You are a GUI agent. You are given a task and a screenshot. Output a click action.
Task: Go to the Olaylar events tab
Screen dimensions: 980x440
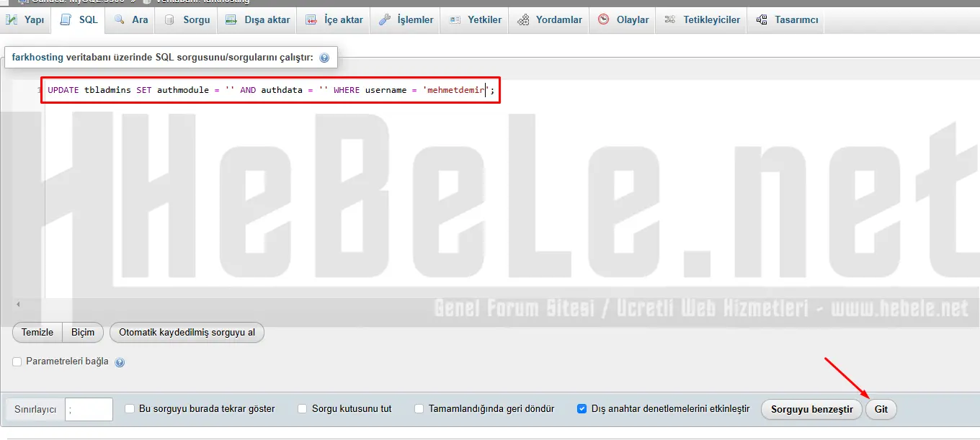tap(623, 19)
